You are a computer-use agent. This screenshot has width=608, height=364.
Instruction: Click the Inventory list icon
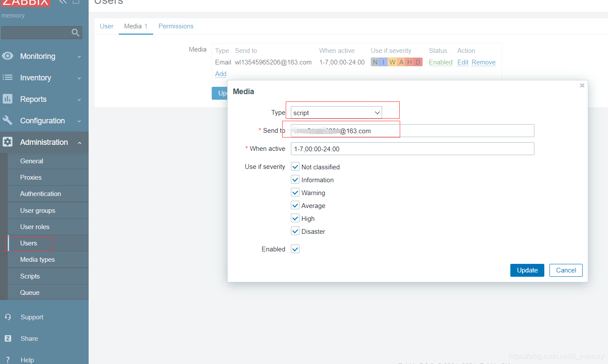tap(7, 77)
